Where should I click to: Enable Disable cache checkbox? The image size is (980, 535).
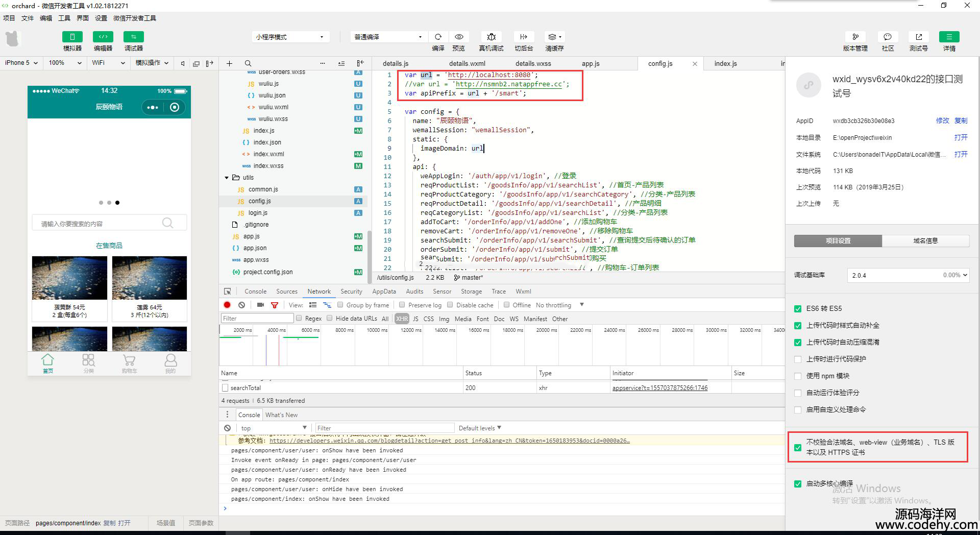[x=450, y=305]
